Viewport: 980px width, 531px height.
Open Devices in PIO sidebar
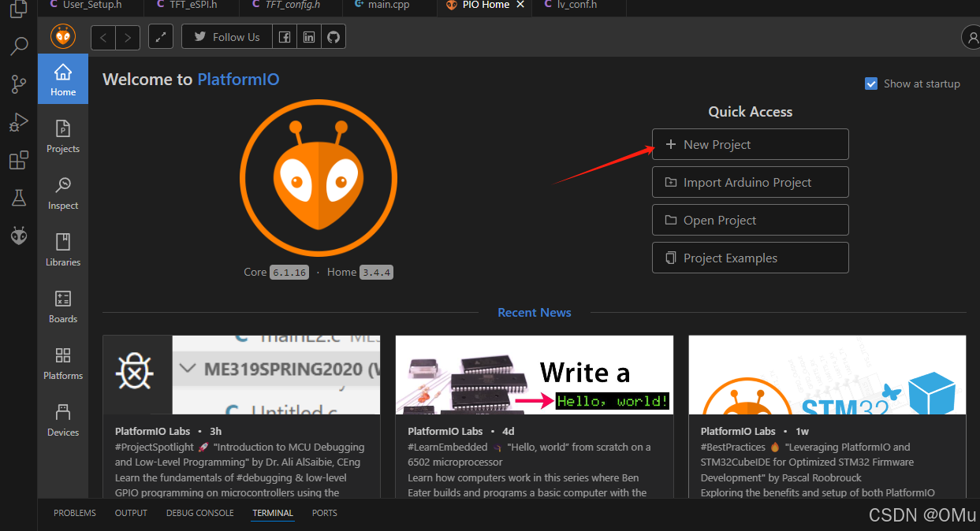pyautogui.click(x=63, y=419)
